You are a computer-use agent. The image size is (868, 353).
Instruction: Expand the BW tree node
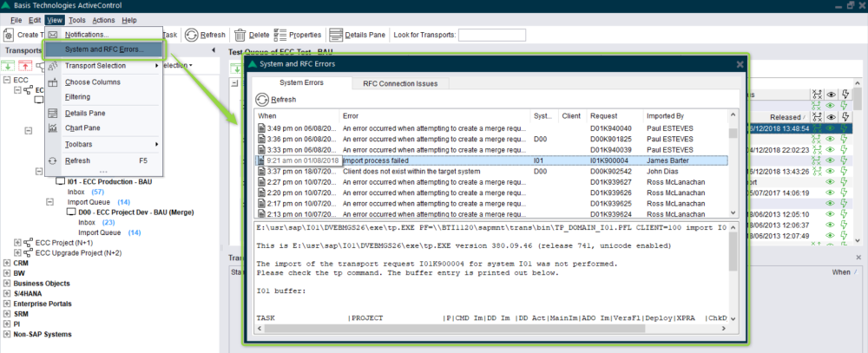pos(7,273)
